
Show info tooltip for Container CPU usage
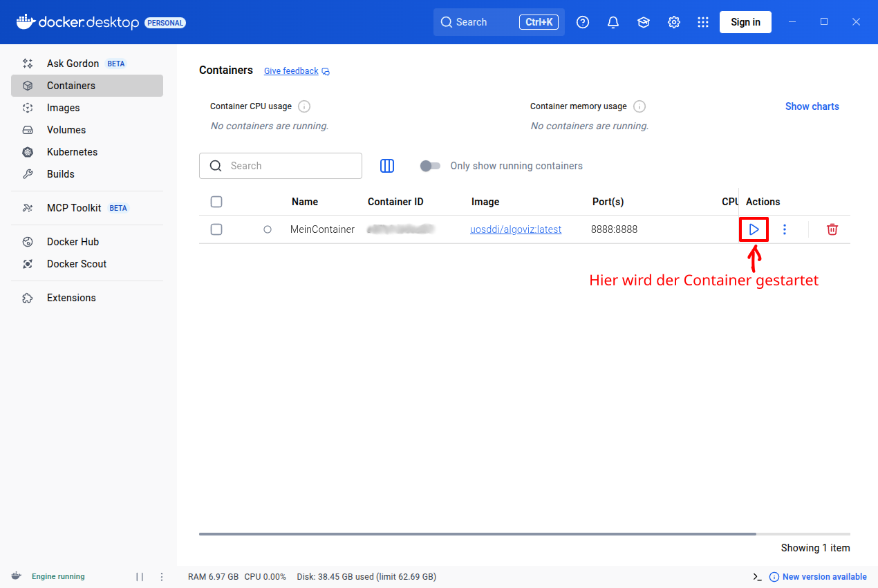[x=304, y=106]
